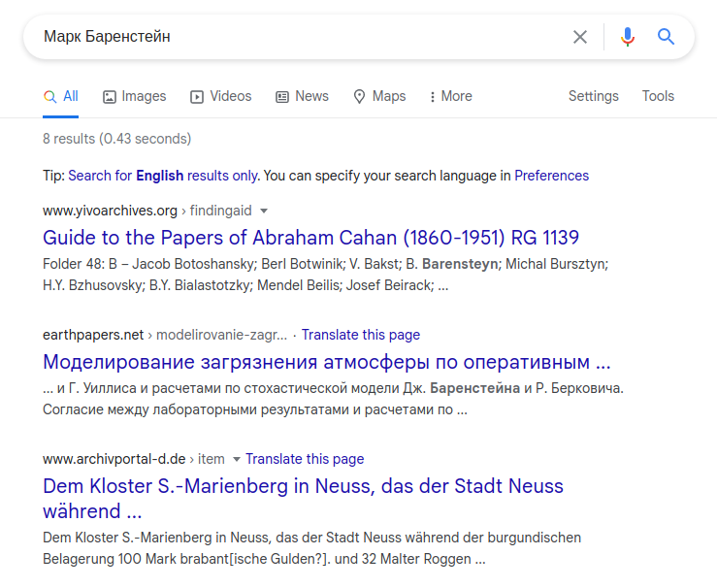Open the Images results tab
Screen dimensions: 717x588
pyautogui.click(x=135, y=96)
